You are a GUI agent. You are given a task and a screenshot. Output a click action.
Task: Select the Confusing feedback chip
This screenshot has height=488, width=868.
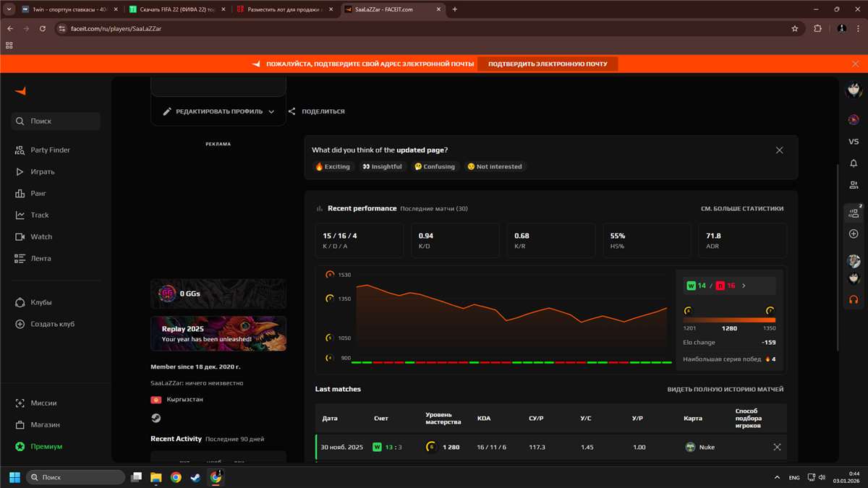point(434,166)
